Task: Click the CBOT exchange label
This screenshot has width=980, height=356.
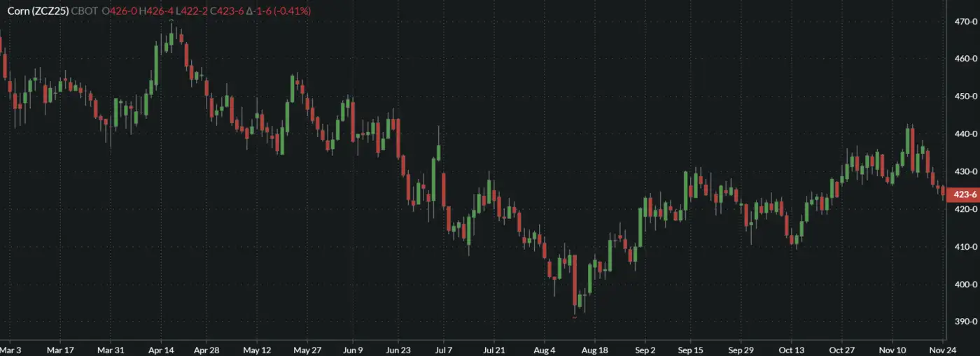Action: (x=85, y=11)
